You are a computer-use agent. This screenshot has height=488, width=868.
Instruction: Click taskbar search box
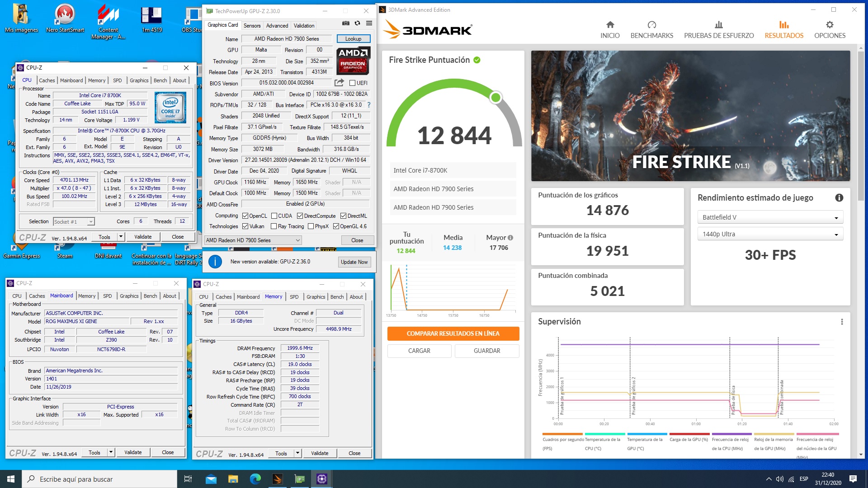tap(99, 479)
